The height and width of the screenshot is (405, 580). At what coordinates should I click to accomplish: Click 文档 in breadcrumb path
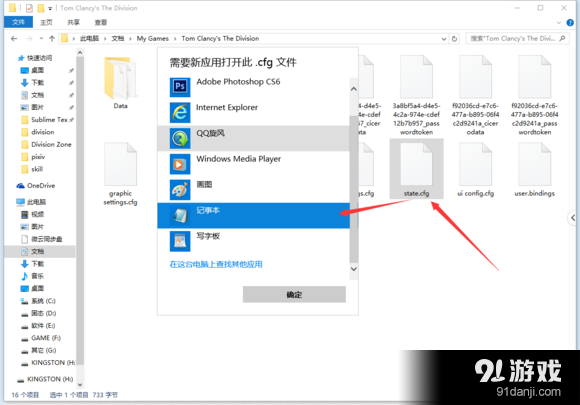pos(118,38)
